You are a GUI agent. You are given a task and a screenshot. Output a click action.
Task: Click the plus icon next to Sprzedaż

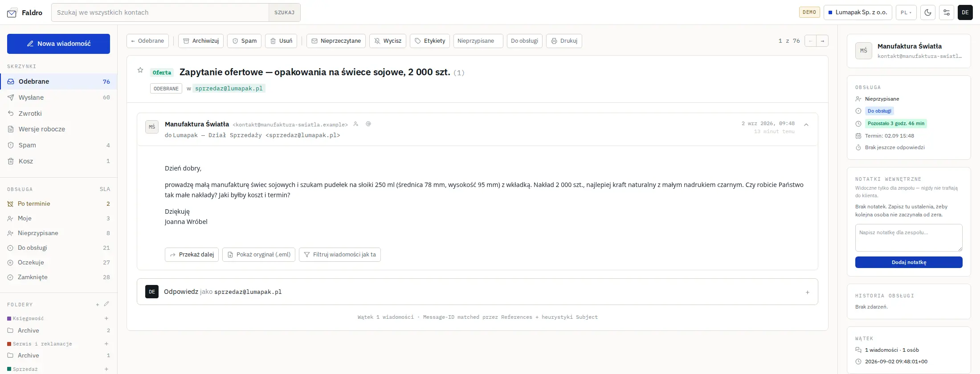coord(106,369)
